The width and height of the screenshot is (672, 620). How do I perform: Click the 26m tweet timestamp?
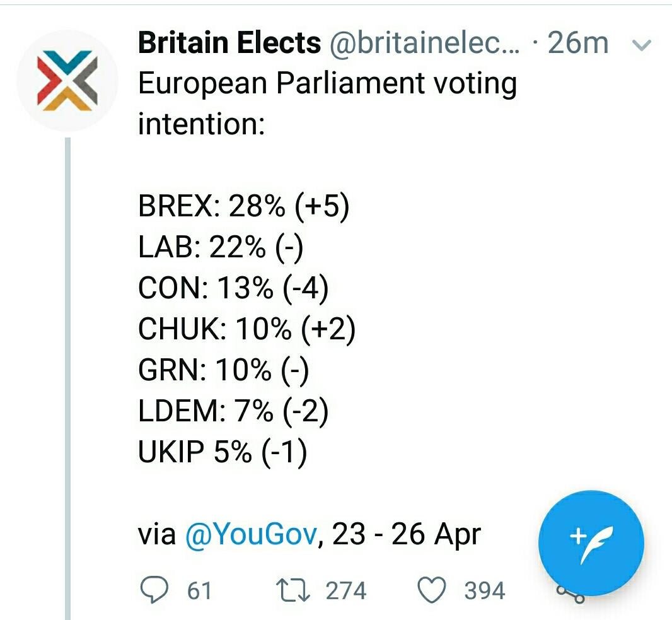[578, 44]
